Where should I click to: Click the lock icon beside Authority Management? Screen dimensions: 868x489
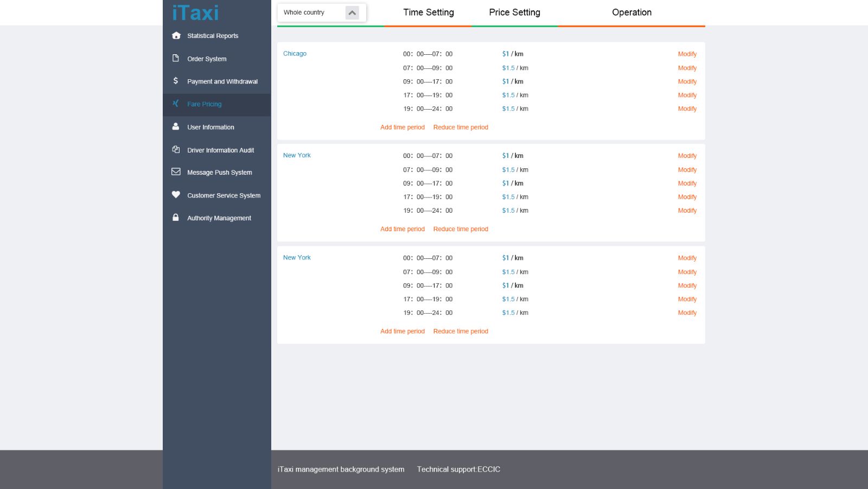pos(176,217)
